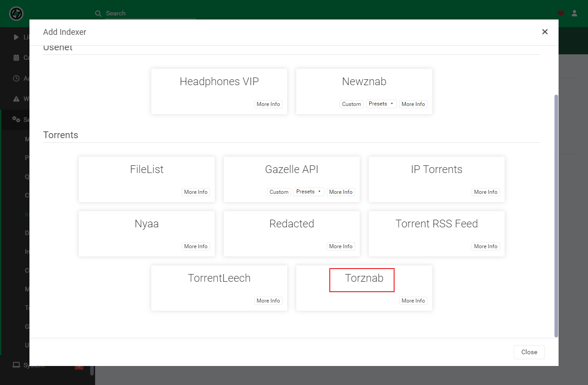Select the Torznab indexer card

(x=364, y=288)
